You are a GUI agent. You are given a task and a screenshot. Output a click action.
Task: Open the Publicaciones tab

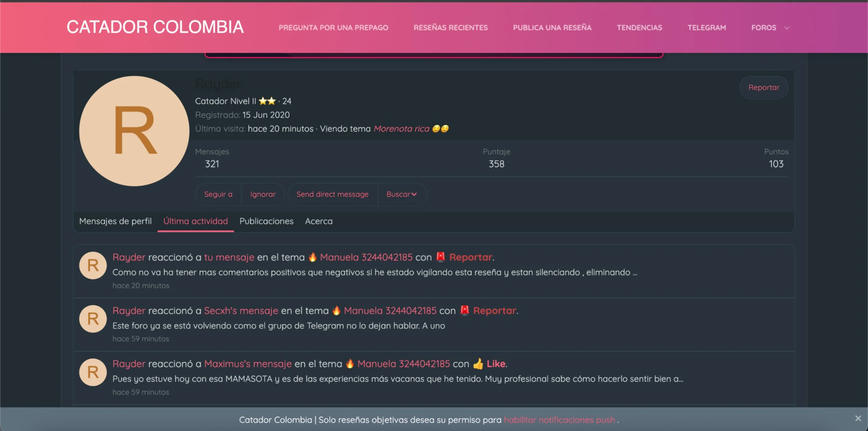pyautogui.click(x=267, y=221)
